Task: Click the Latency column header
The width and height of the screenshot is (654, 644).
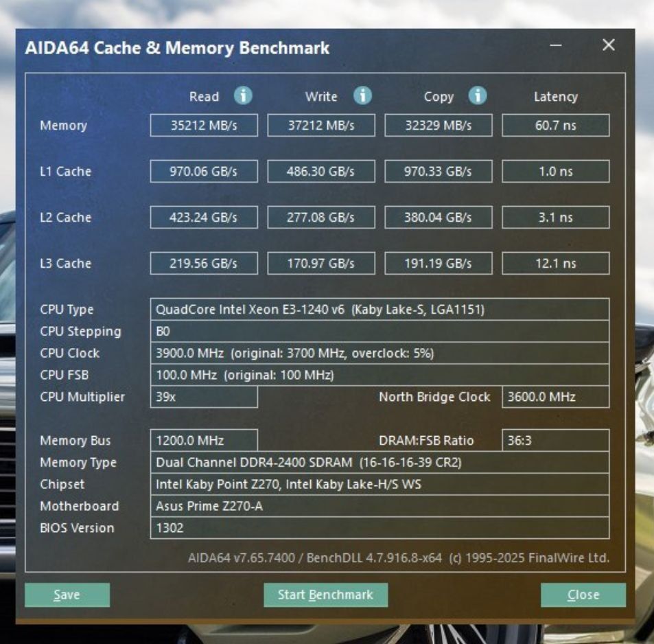Action: (x=556, y=97)
